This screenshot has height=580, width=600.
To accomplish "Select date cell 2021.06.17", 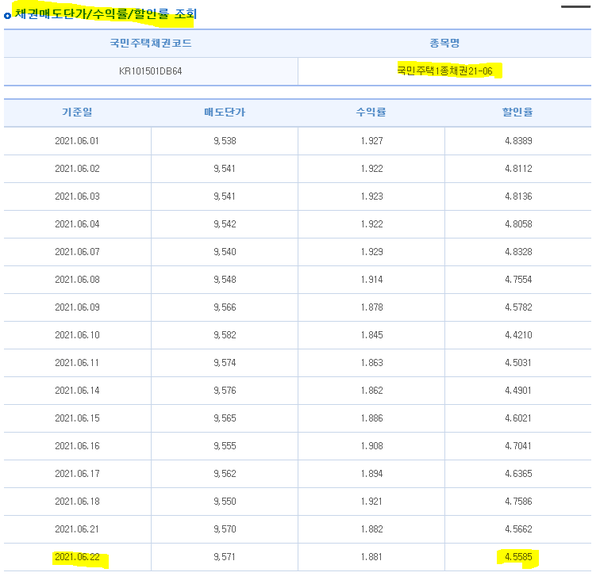I will point(77,474).
